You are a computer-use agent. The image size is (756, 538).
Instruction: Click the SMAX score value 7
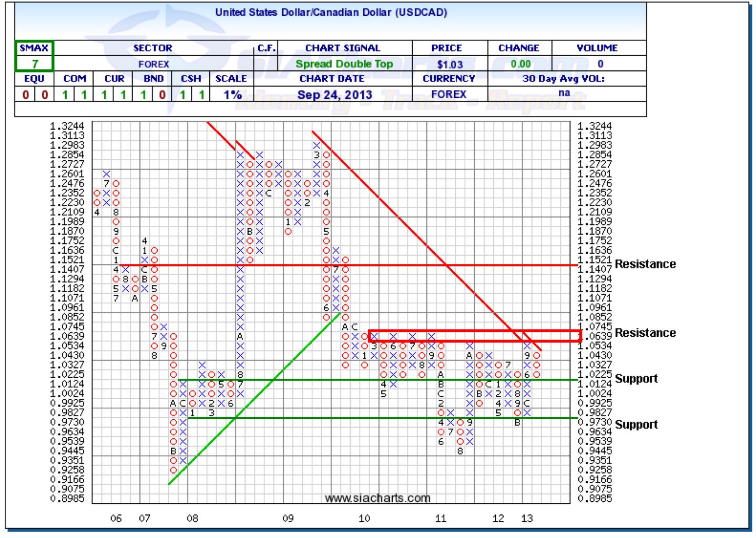click(x=35, y=64)
